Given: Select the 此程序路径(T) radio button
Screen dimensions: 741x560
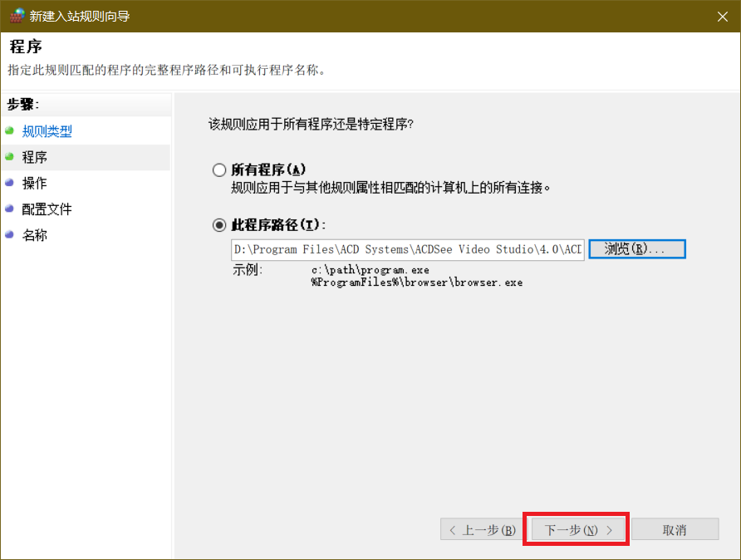Looking at the screenshot, I should (219, 225).
